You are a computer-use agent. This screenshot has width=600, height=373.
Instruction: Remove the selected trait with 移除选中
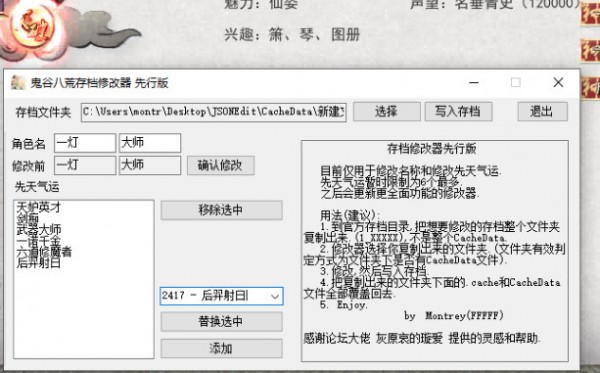pos(222,210)
